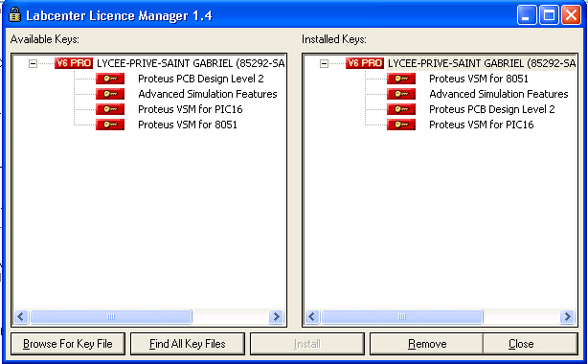This screenshot has width=588, height=364.
Task: Select available Proteus VSM for PIC16 entry
Action: [x=191, y=109]
